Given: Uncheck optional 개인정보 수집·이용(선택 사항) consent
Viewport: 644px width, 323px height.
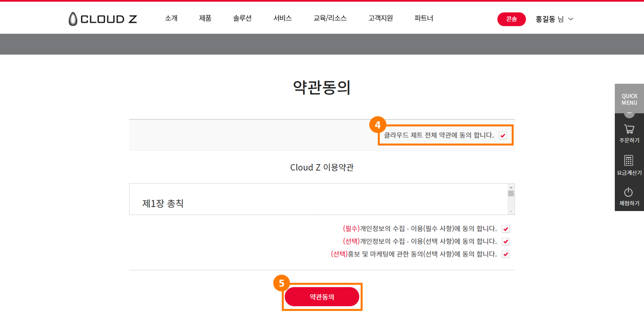Looking at the screenshot, I should point(506,241).
